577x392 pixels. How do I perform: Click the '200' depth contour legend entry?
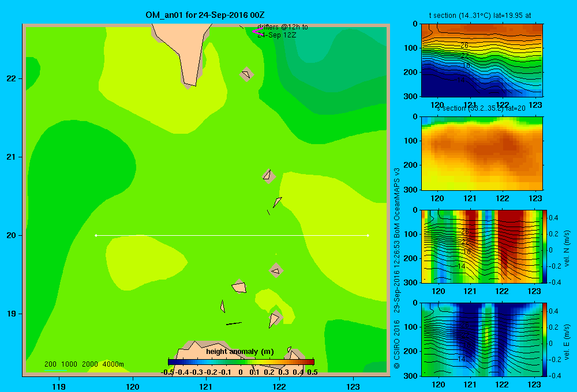pyautogui.click(x=50, y=364)
